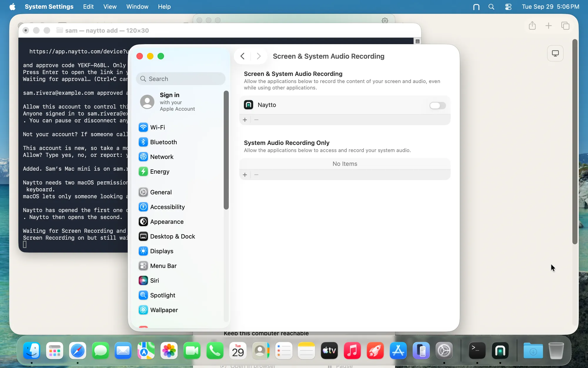Open Apple TV from the Dock
588x368 pixels.
(x=329, y=351)
